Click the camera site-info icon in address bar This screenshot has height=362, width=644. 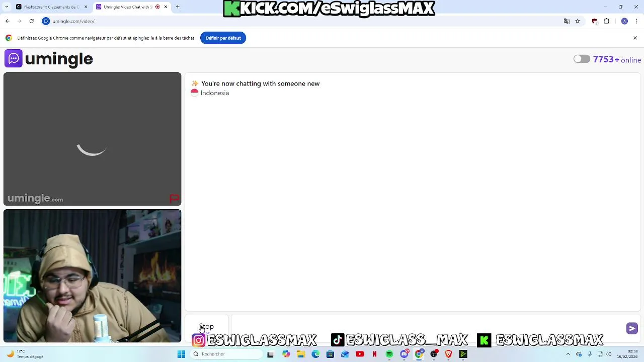[x=46, y=21]
